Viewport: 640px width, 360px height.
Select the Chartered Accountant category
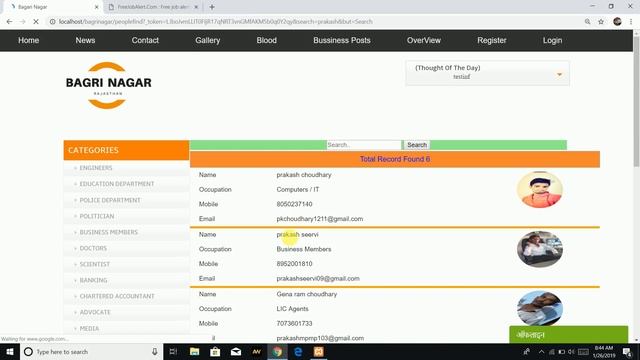117,296
